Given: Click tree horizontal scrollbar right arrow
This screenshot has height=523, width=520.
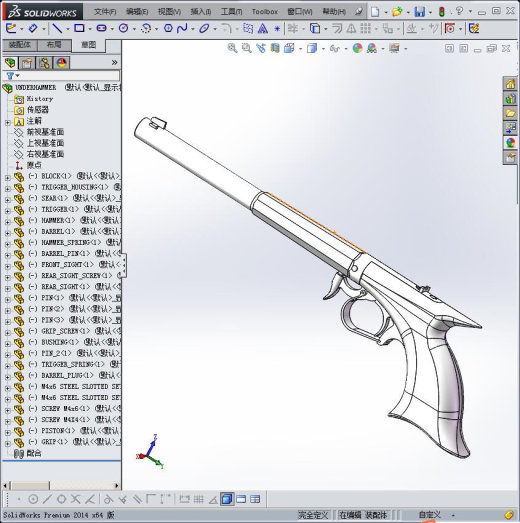Looking at the screenshot, I should (117, 485).
